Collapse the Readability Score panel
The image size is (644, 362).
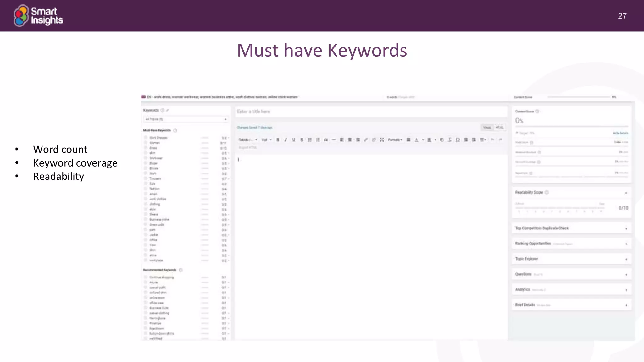click(x=626, y=193)
